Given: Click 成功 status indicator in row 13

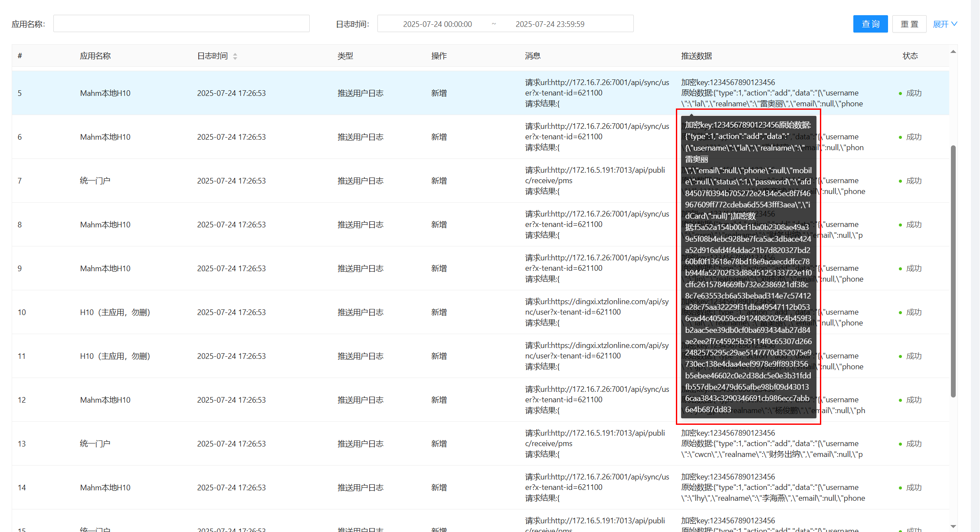Looking at the screenshot, I should pyautogui.click(x=913, y=444).
